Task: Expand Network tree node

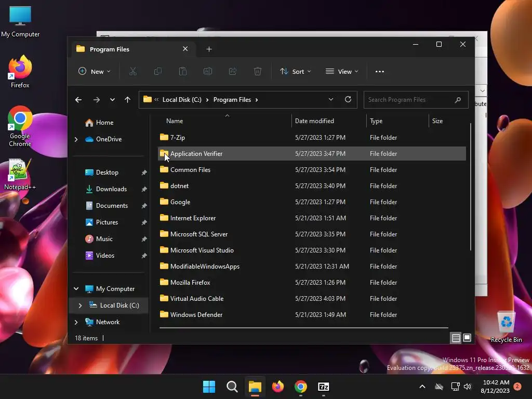Action: 76,322
